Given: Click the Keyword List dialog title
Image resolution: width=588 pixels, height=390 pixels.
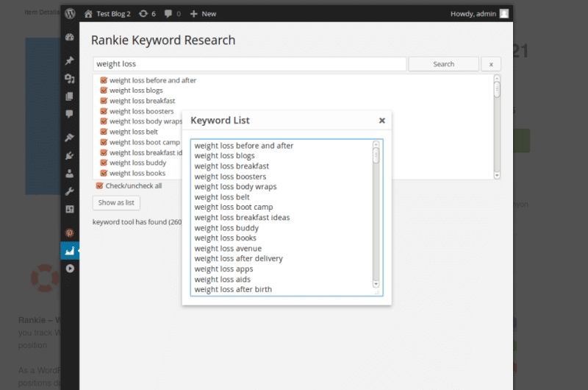Looking at the screenshot, I should coord(220,121).
